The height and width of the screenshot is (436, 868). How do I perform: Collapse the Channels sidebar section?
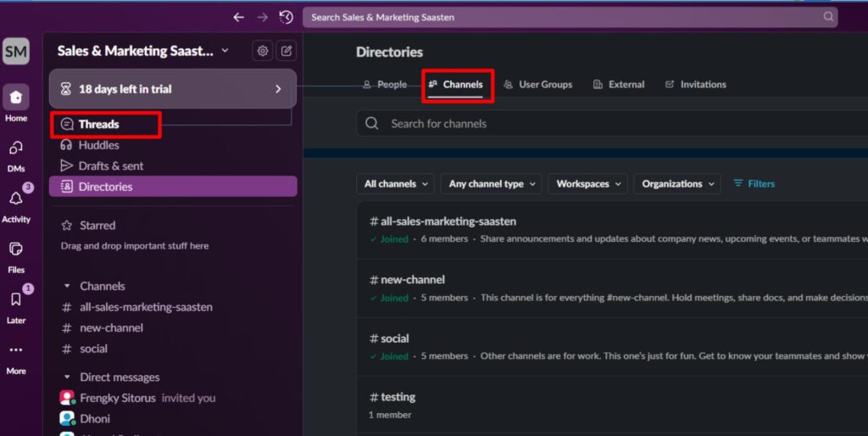(67, 286)
